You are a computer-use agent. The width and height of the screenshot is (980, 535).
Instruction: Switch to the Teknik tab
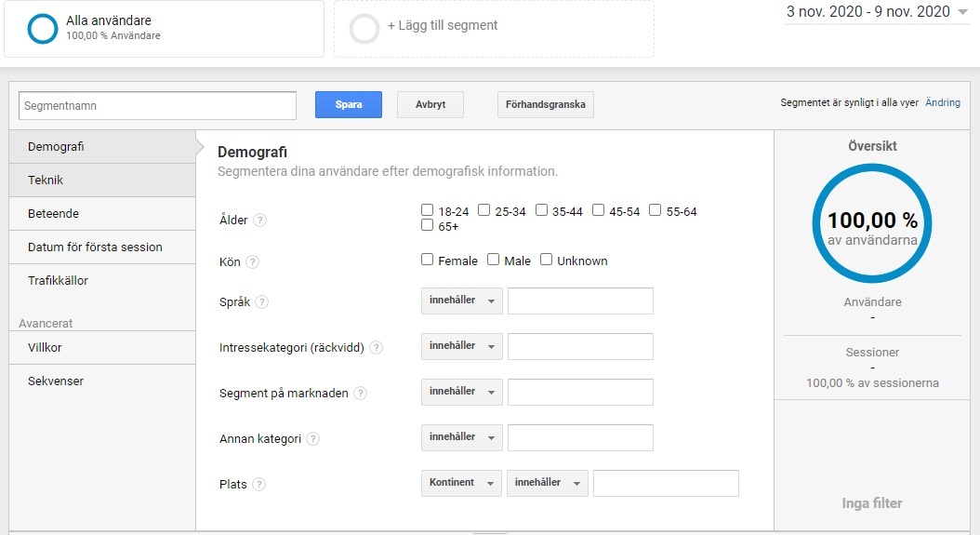(102, 181)
